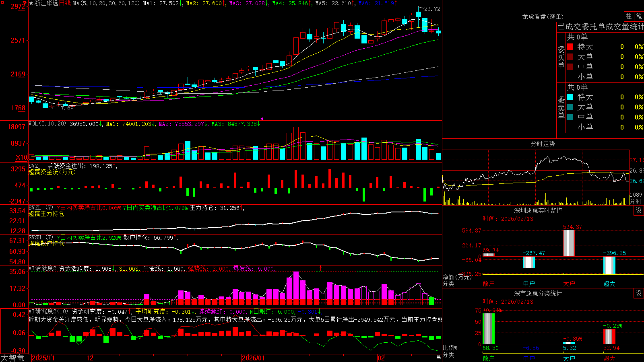Click the -396.25 超大 net outflow bar
This screenshot has height=362, width=644.
[609, 265]
